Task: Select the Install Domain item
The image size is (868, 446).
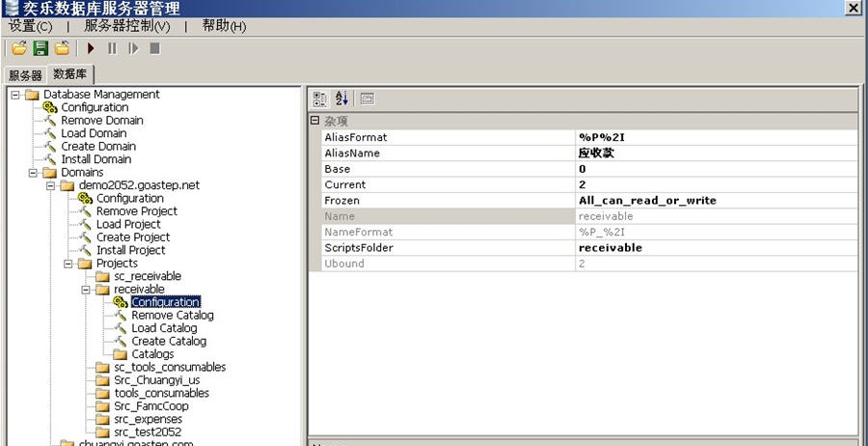Action: 95,159
